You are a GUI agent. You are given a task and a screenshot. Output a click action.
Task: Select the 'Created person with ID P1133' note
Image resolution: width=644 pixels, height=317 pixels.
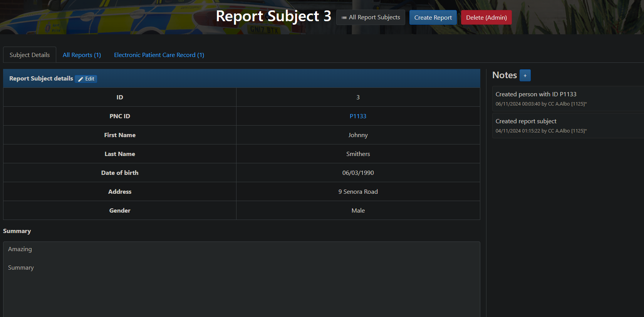click(x=535, y=94)
